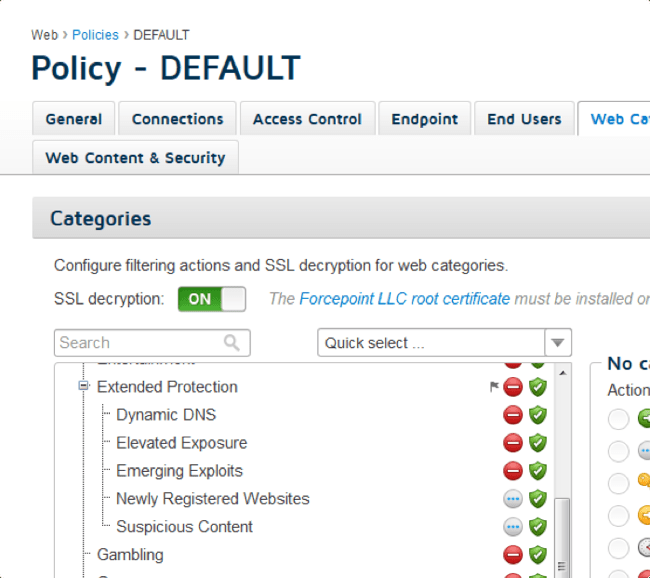Select the first action radio button
This screenshot has width=650, height=578.
point(619,419)
